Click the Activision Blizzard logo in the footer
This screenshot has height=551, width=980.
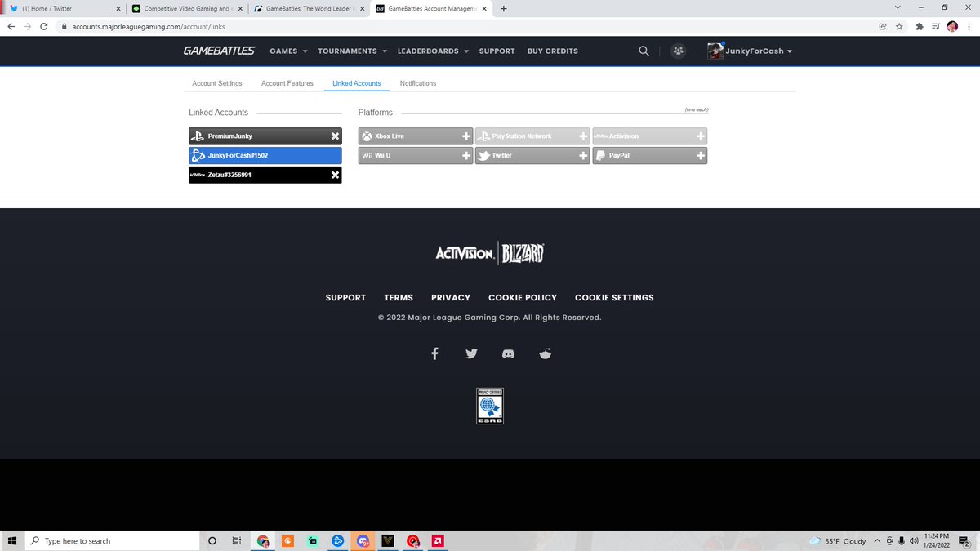490,254
